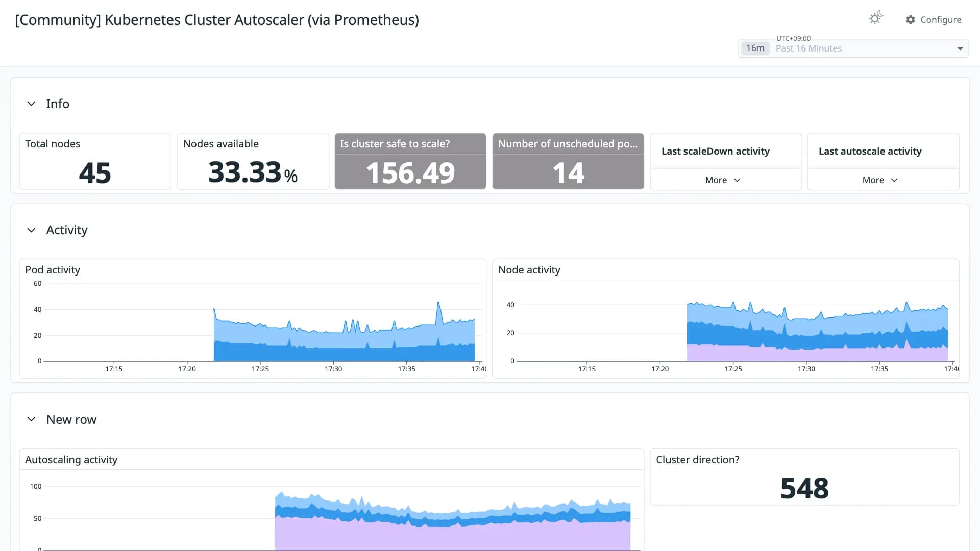980x551 pixels.
Task: Open the Configure dashboard settings
Action: click(x=934, y=20)
